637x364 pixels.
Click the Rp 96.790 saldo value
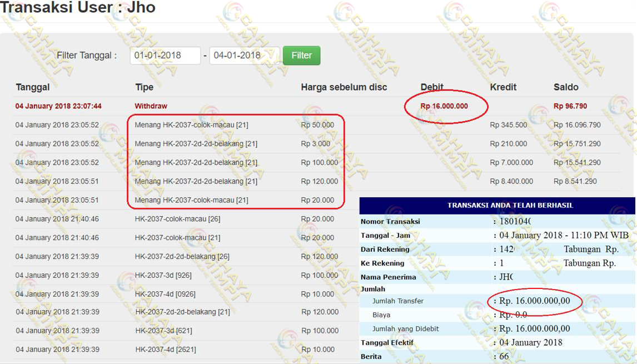(570, 106)
